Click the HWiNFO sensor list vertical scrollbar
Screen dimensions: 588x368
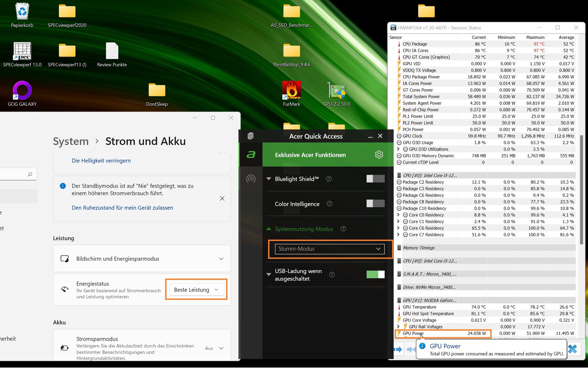click(x=581, y=190)
